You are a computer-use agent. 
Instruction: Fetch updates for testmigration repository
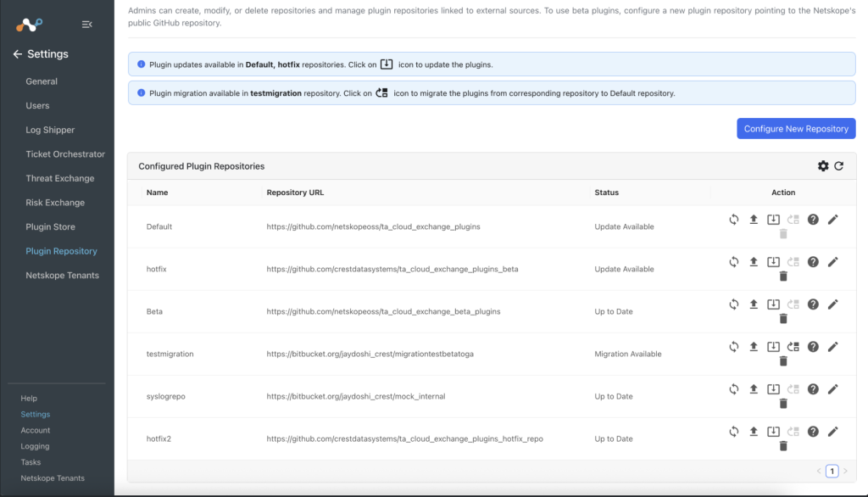733,347
